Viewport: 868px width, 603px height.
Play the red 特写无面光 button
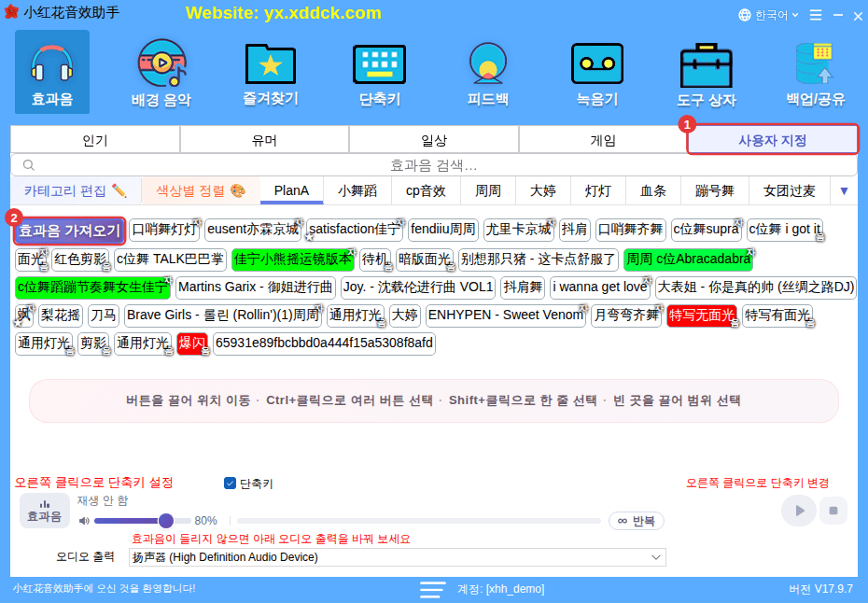[701, 316]
